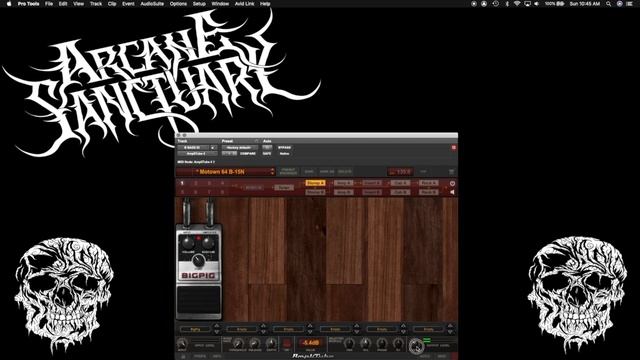640x360 pixels.
Task: Open the track selector '8 BASS DI'
Action: [x=193, y=147]
